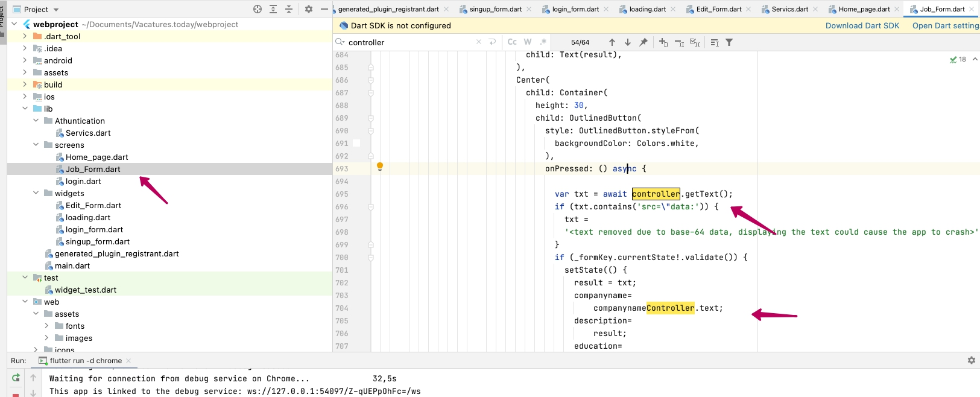Click the search filter funnel icon
The width and height of the screenshot is (980, 397).
(x=729, y=42)
